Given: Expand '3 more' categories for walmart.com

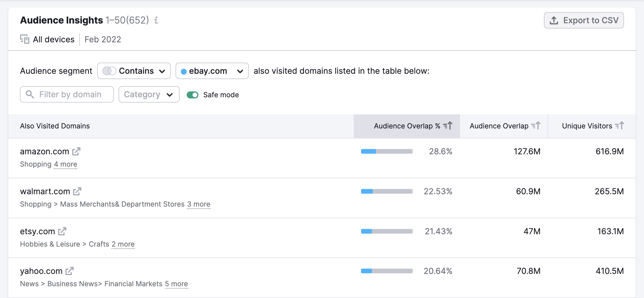Looking at the screenshot, I should click(199, 204).
